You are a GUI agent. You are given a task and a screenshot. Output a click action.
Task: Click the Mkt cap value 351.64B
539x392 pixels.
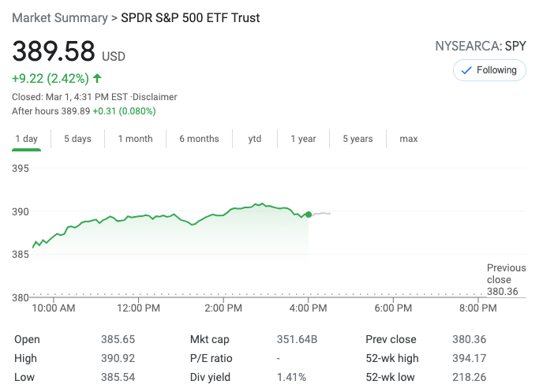(x=297, y=340)
